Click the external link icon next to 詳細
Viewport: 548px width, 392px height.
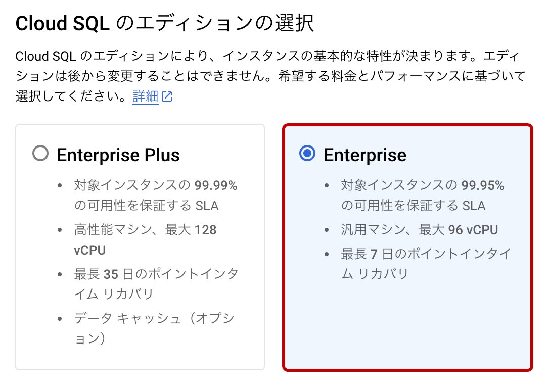point(168,96)
